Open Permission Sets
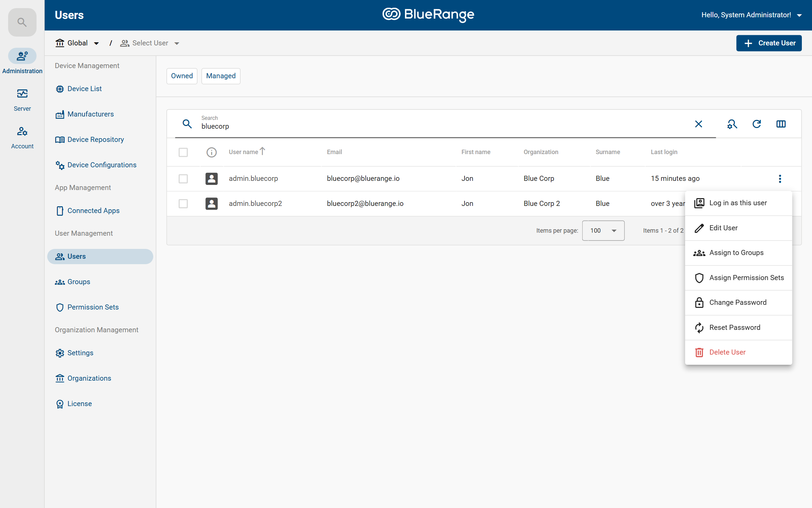 point(100,307)
